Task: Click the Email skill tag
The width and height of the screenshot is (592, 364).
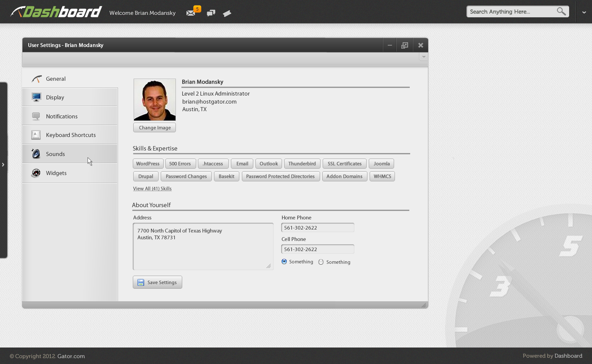Action: tap(242, 164)
